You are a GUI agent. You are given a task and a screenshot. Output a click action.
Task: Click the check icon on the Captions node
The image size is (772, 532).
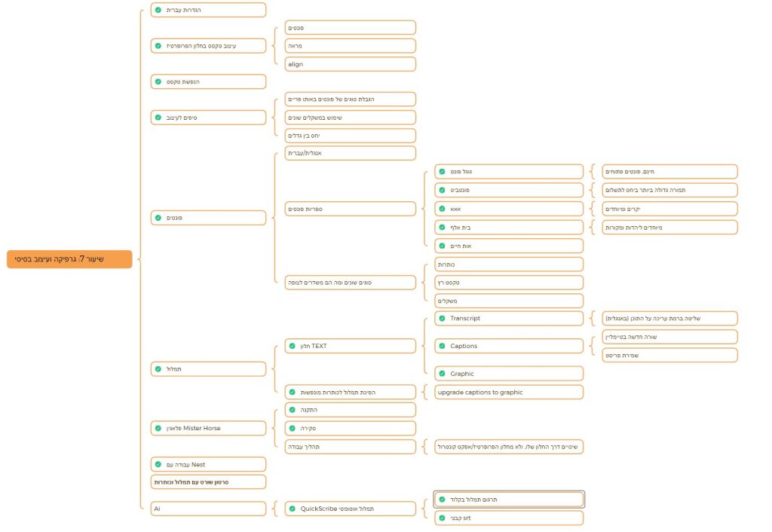442,347
